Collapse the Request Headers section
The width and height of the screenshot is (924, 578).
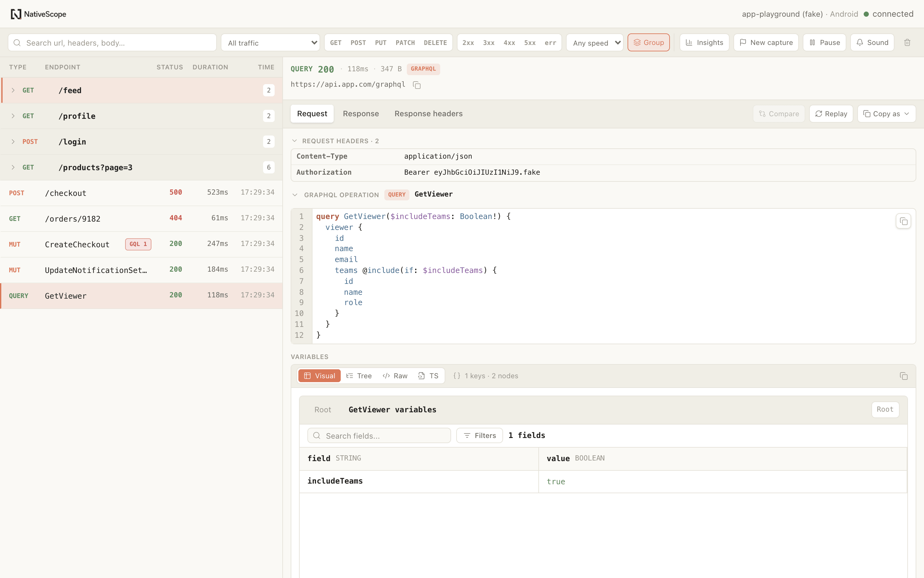[295, 141]
